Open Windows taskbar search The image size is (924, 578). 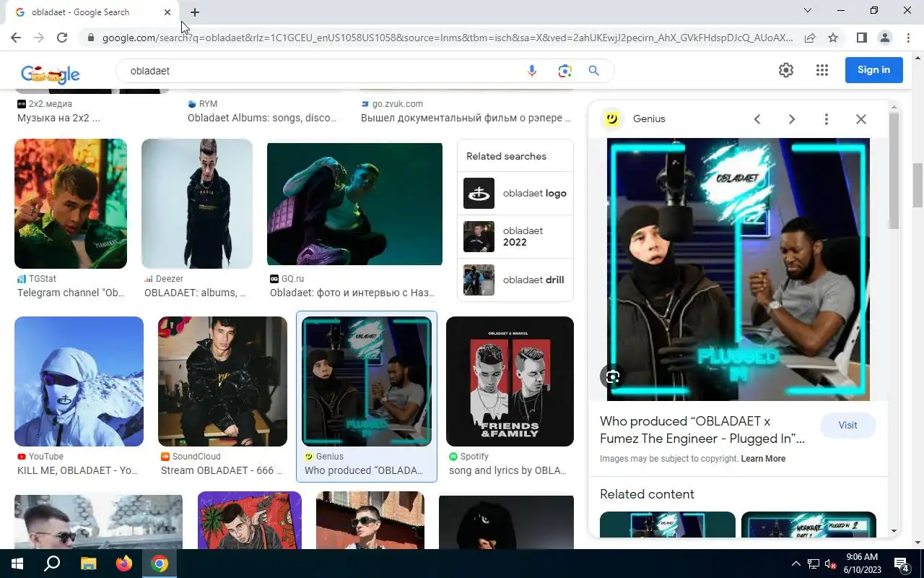click(x=52, y=564)
